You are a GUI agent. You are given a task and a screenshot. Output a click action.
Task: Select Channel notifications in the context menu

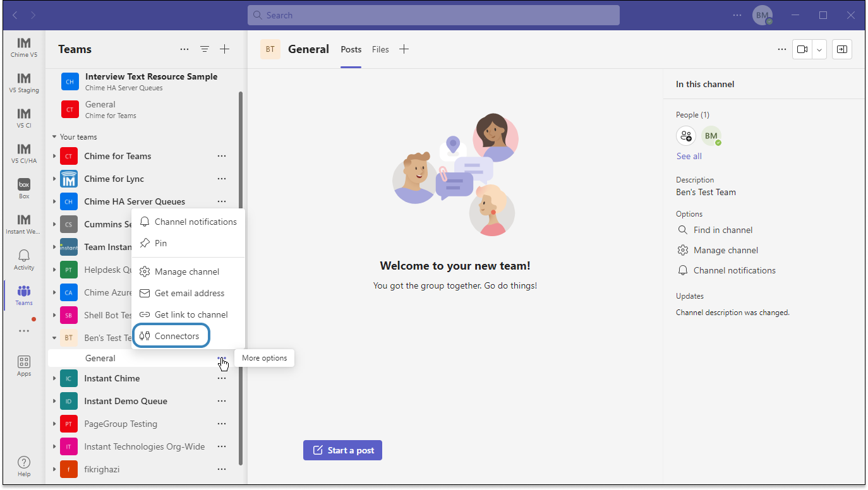tap(188, 222)
